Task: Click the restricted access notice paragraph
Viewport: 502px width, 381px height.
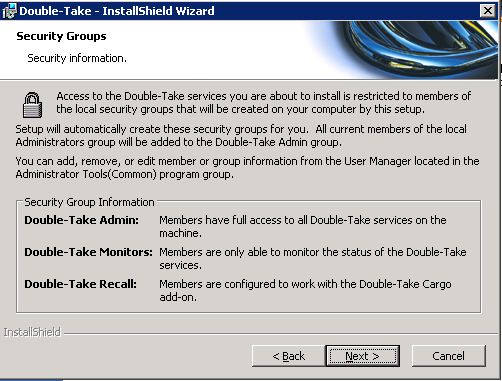Action: (263, 103)
